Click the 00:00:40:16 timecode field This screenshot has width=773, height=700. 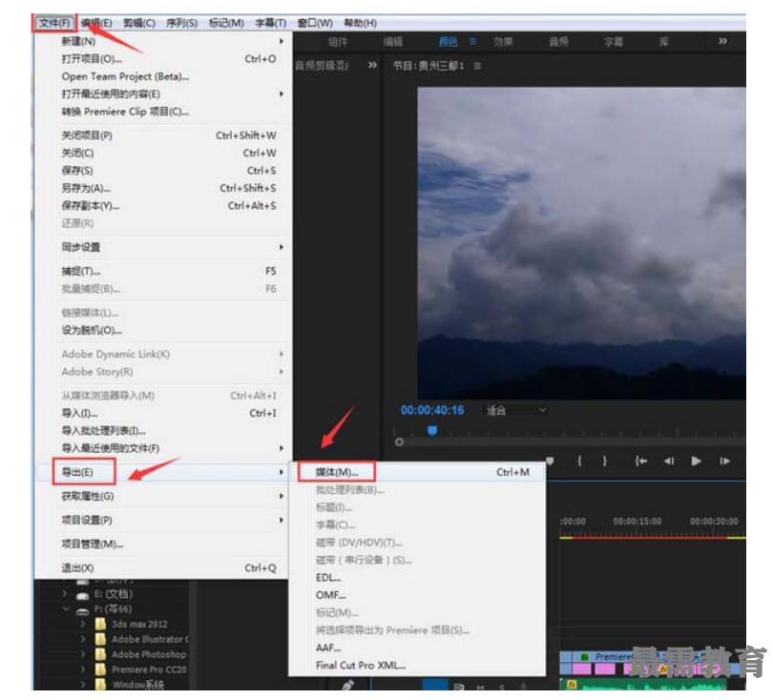(x=432, y=410)
